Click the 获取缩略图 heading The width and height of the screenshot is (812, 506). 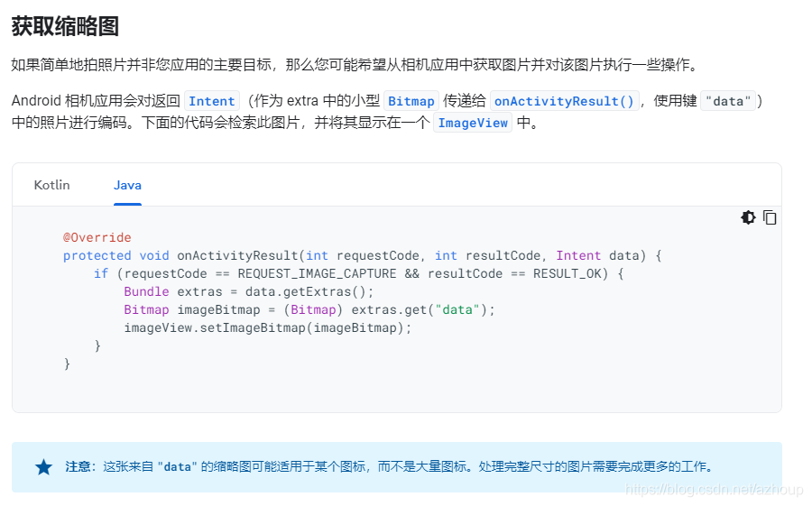[65, 26]
